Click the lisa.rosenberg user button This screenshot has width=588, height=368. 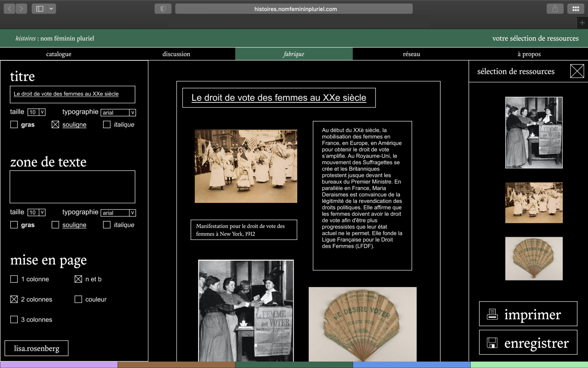pos(37,348)
